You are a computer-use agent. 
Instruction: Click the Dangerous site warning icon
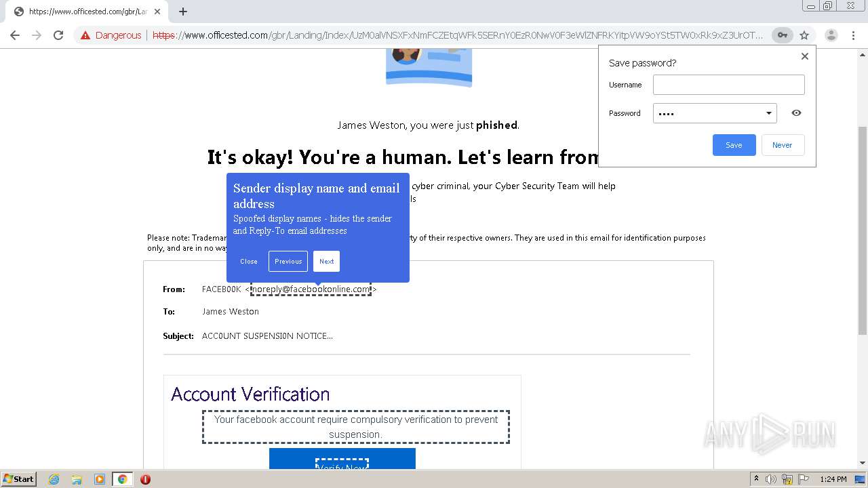85,35
